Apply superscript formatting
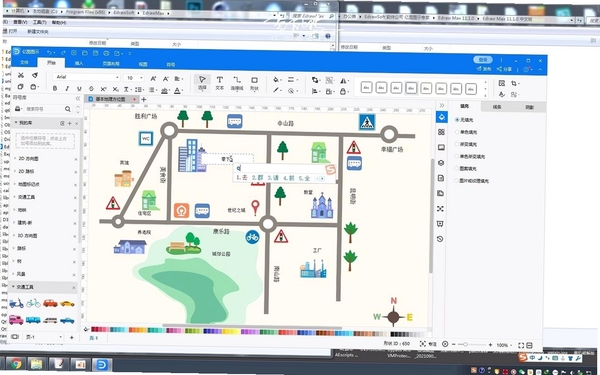Image resolution: width=600 pixels, height=375 pixels. [x=103, y=89]
